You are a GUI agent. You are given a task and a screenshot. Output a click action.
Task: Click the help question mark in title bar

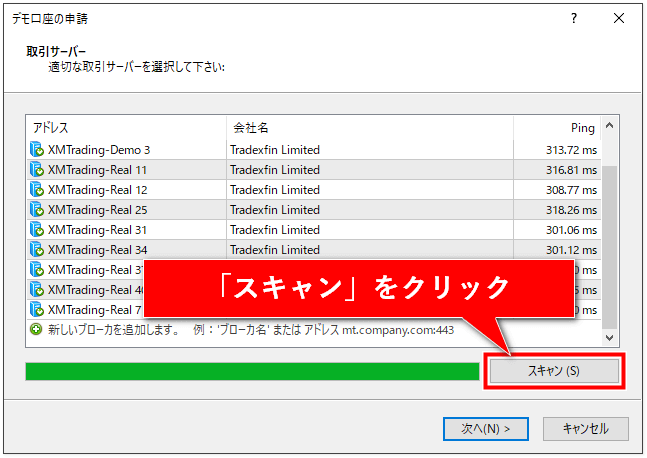tap(574, 18)
